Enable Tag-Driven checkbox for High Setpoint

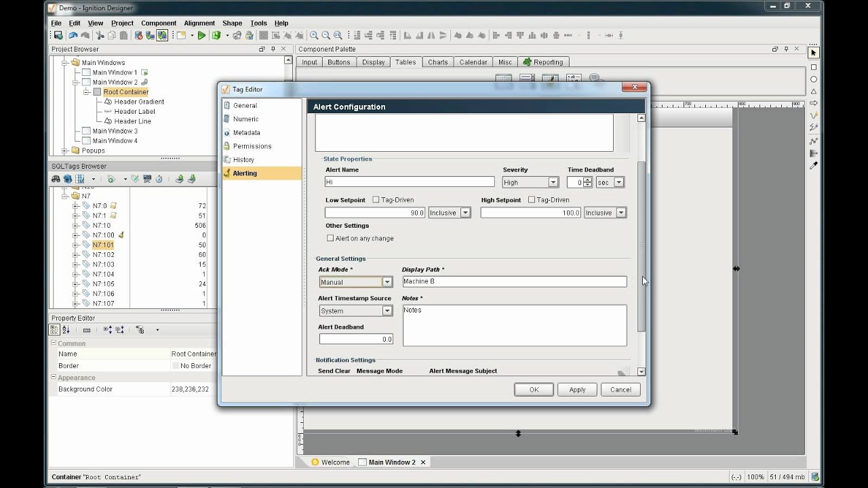[531, 200]
